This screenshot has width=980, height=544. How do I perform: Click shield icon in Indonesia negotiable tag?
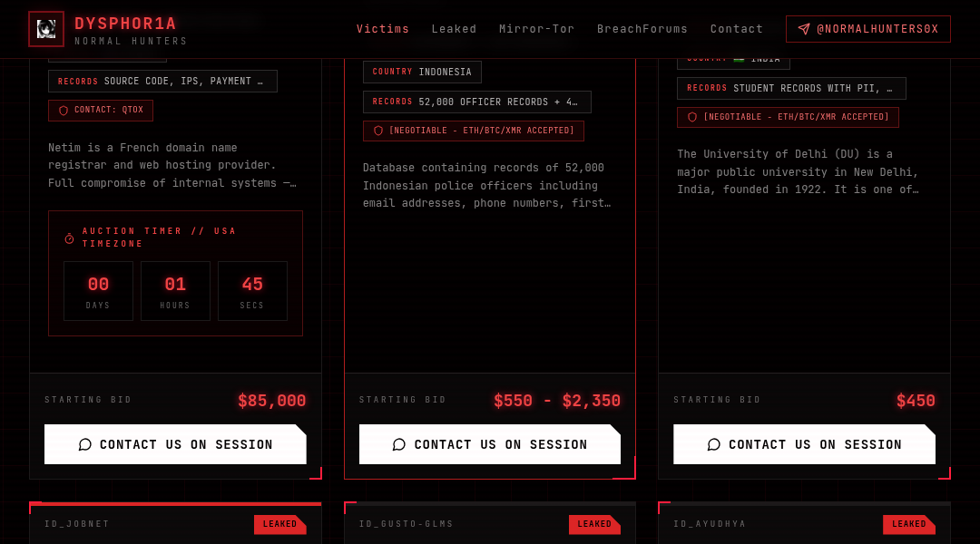378,131
